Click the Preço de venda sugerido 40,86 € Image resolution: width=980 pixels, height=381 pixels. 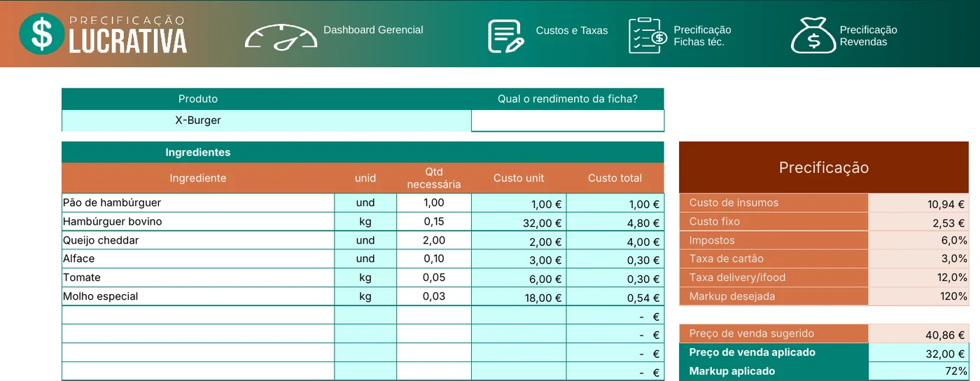[x=918, y=334]
